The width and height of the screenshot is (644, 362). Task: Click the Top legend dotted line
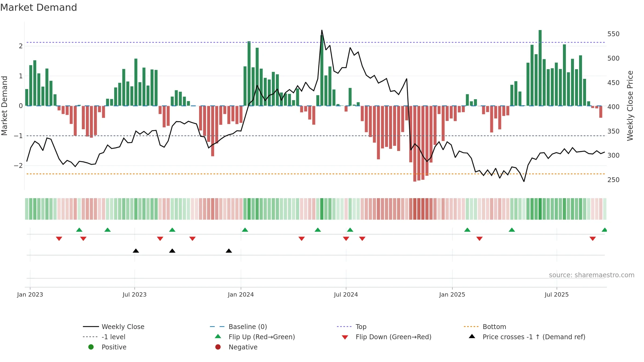pos(344,327)
